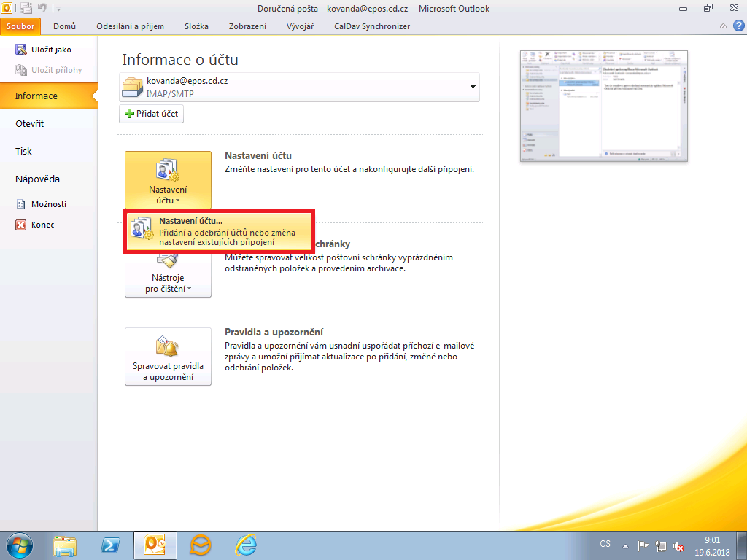Click the Možnosti document icon
The width and height of the screenshot is (747, 560).
[21, 204]
